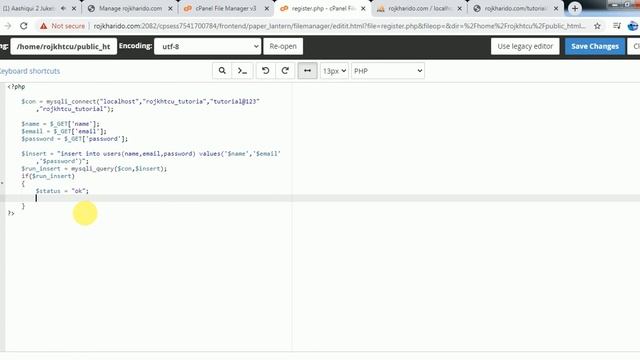This screenshot has height=360, width=640.
Task: Click Use legacy editor button
Action: [x=525, y=46]
